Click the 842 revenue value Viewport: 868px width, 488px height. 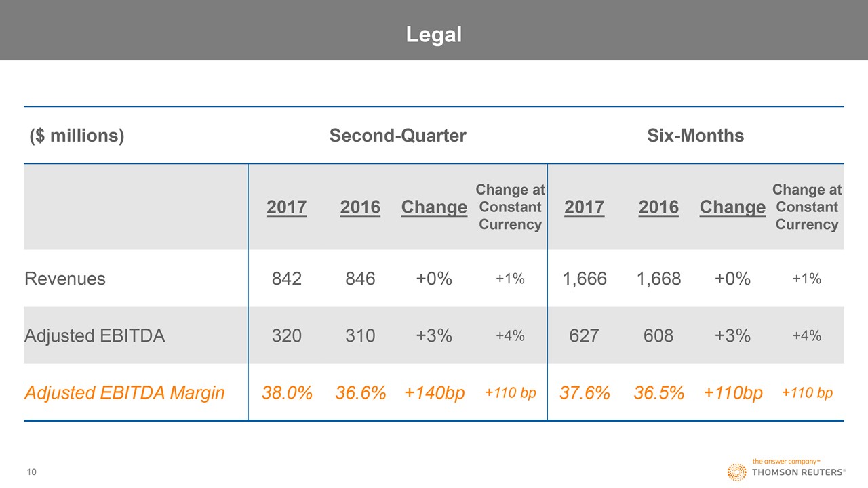tap(286, 279)
